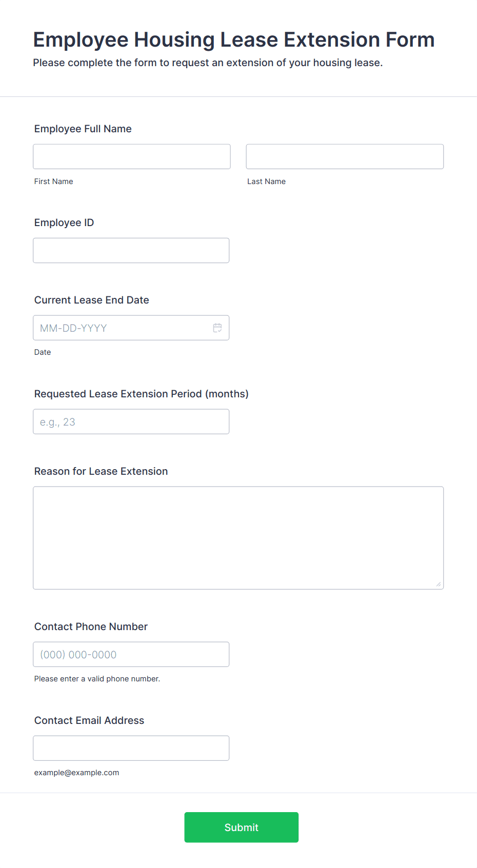The width and height of the screenshot is (477, 868).
Task: Click the form title heading
Action: [234, 39]
